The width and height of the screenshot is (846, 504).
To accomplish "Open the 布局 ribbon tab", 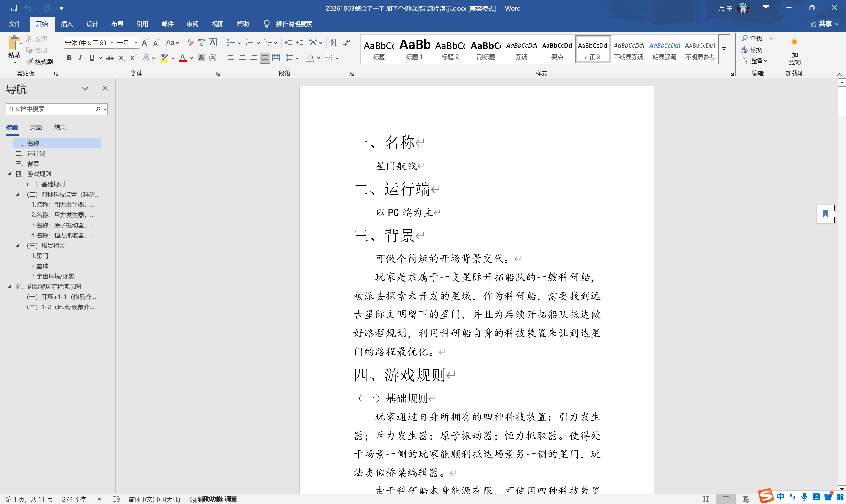I will [x=117, y=24].
